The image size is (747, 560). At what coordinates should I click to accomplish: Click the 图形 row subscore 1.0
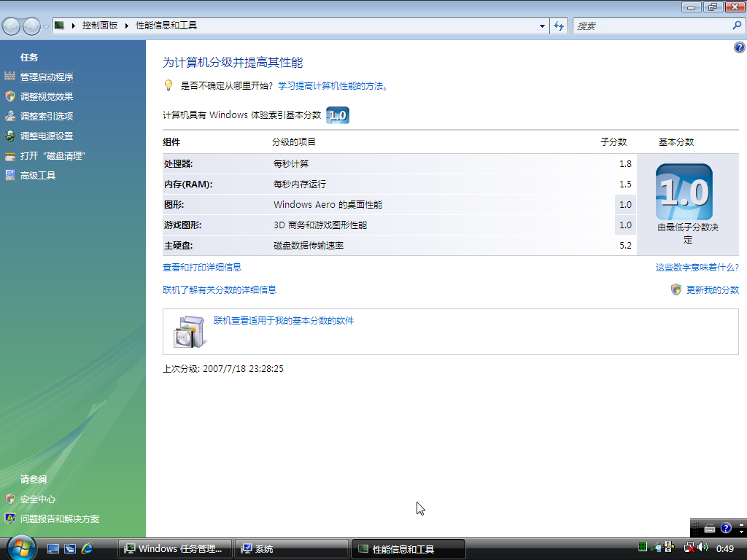click(625, 204)
